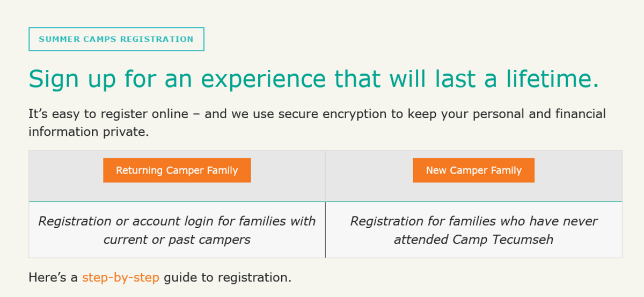Click the 'information private' text line
644x297 pixels.
89,132
